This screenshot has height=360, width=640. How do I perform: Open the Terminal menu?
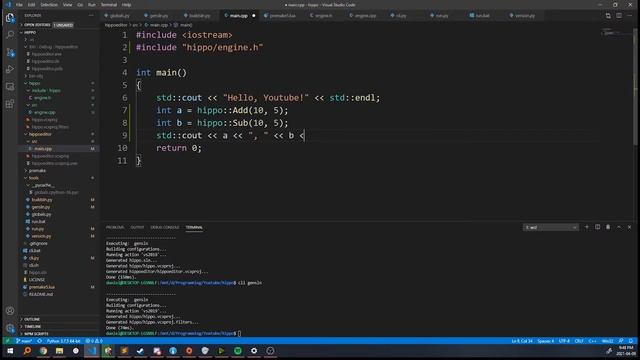109,5
